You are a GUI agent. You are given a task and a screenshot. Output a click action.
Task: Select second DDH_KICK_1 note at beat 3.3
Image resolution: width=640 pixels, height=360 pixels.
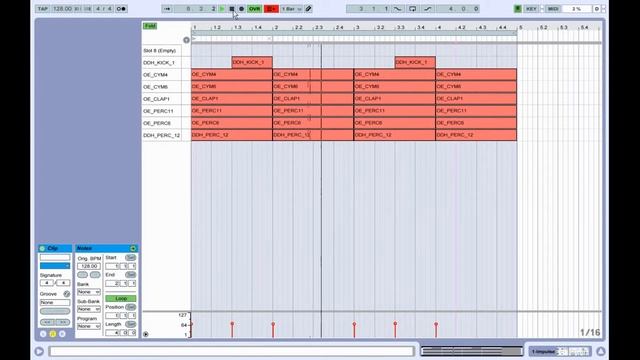tap(415, 62)
